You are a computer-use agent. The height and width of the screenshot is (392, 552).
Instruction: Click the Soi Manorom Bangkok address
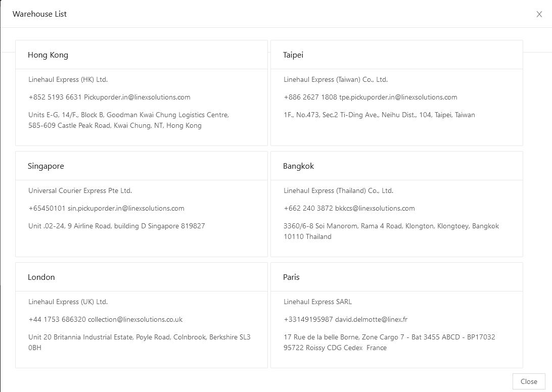click(391, 231)
